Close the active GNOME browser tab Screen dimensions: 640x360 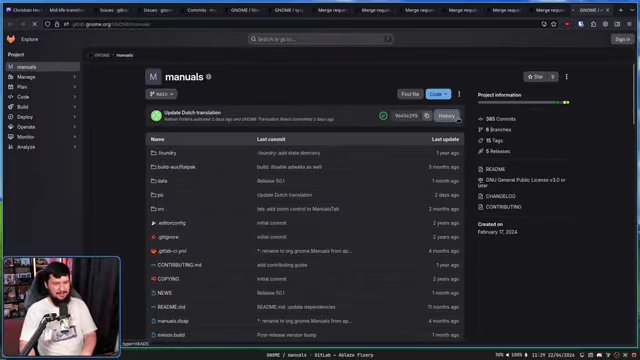point(608,10)
